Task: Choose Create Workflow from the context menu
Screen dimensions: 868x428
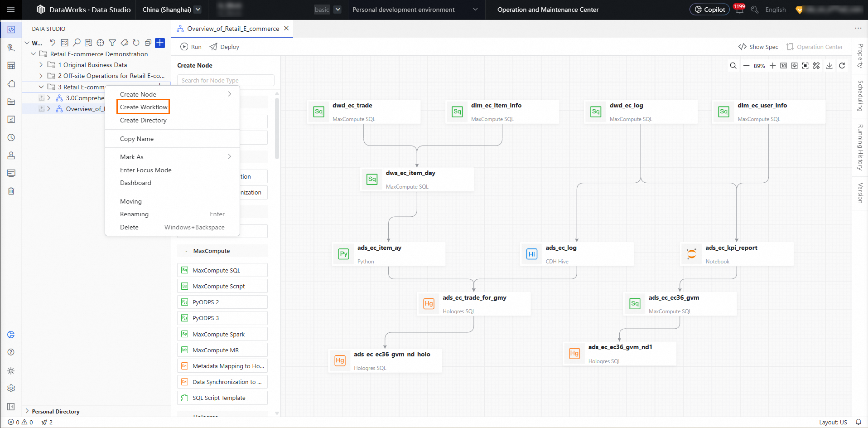Action: tap(143, 107)
